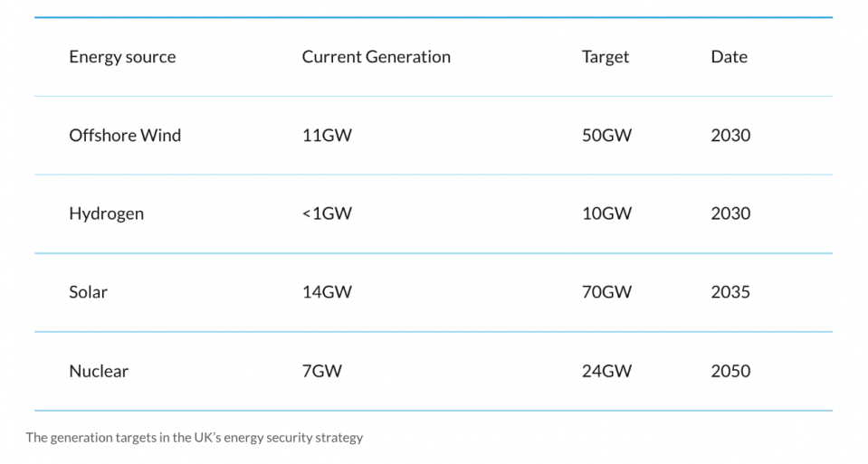
Task: Select the <1GW current generation cell
Action: (x=327, y=214)
